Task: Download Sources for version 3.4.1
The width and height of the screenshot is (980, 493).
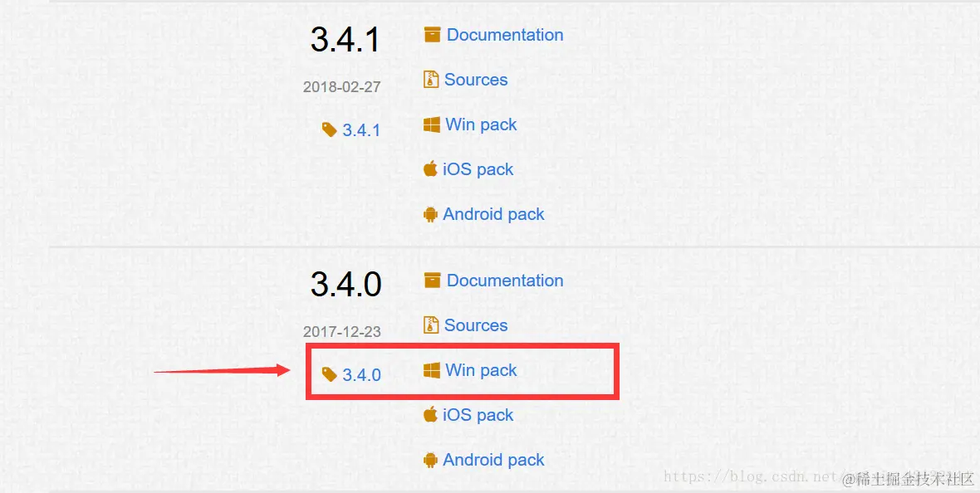Action: [476, 80]
